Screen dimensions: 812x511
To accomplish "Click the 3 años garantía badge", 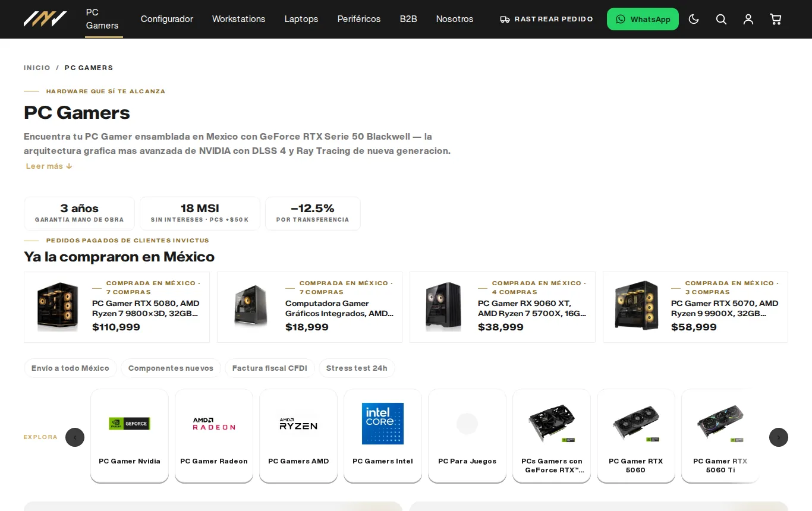I will click(80, 213).
